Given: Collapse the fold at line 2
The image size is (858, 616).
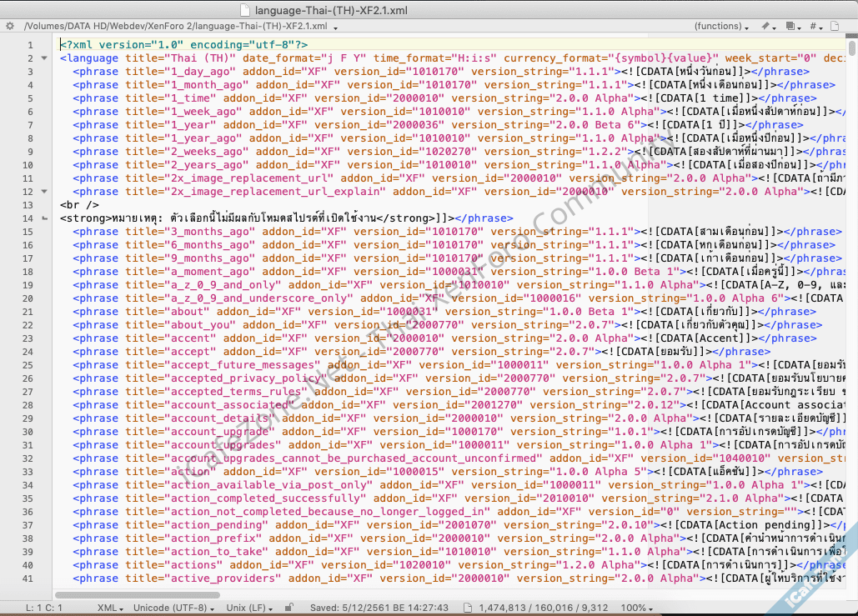Looking at the screenshot, I should pyautogui.click(x=43, y=58).
